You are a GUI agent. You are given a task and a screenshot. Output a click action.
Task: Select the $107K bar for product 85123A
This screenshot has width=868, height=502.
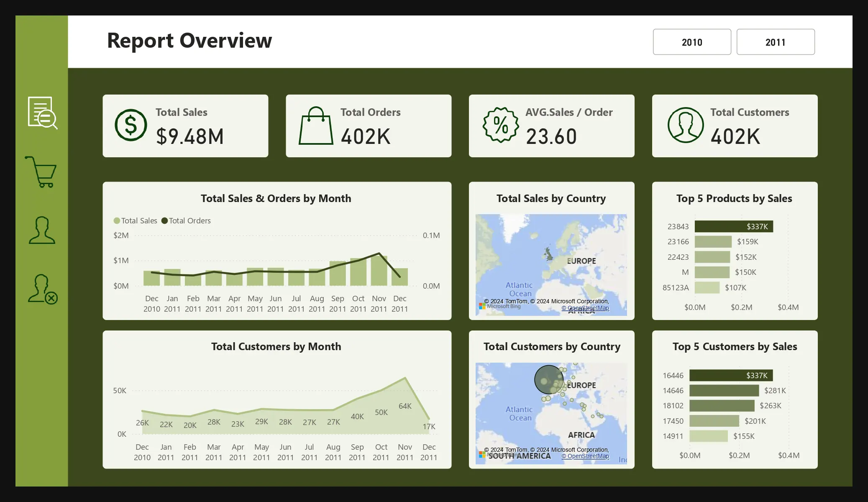[707, 287]
